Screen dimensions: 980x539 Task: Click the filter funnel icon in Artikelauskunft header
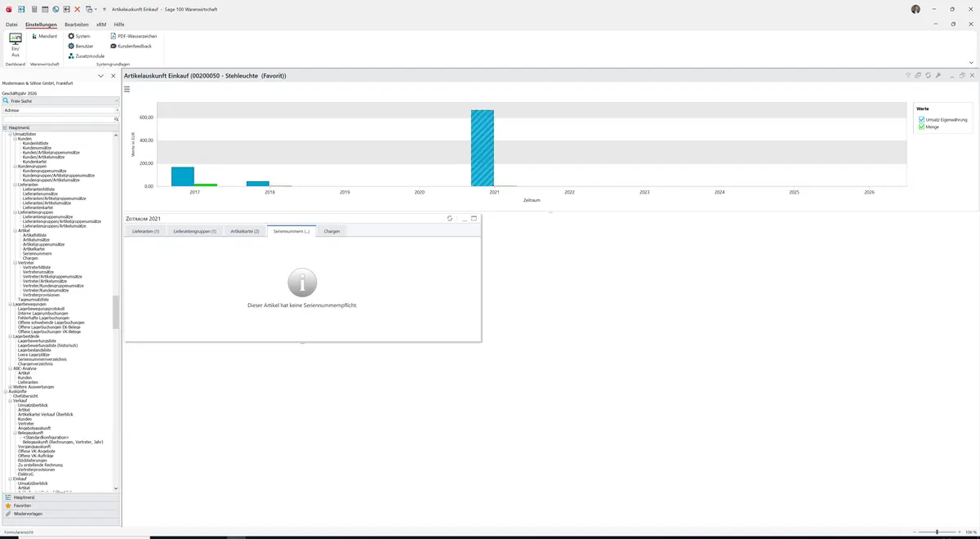pos(908,75)
